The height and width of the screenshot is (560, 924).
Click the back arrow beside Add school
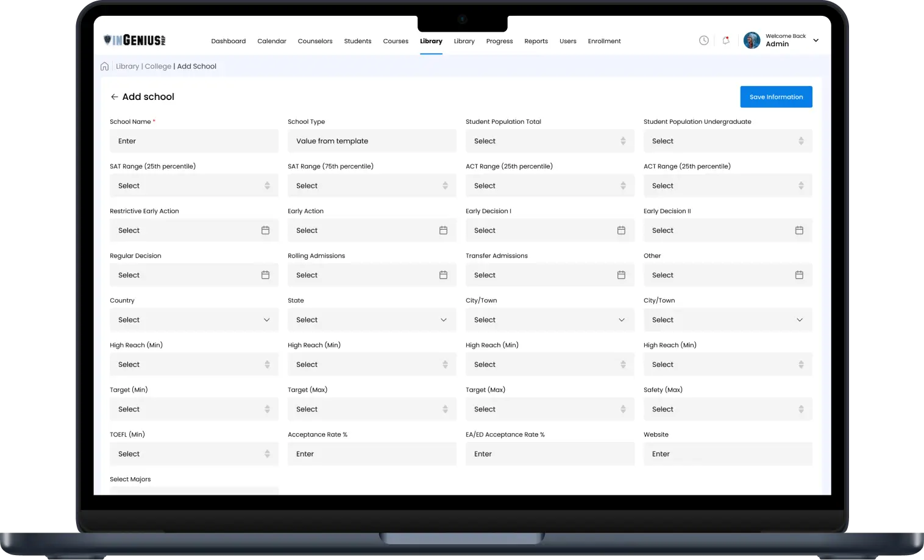[114, 97]
